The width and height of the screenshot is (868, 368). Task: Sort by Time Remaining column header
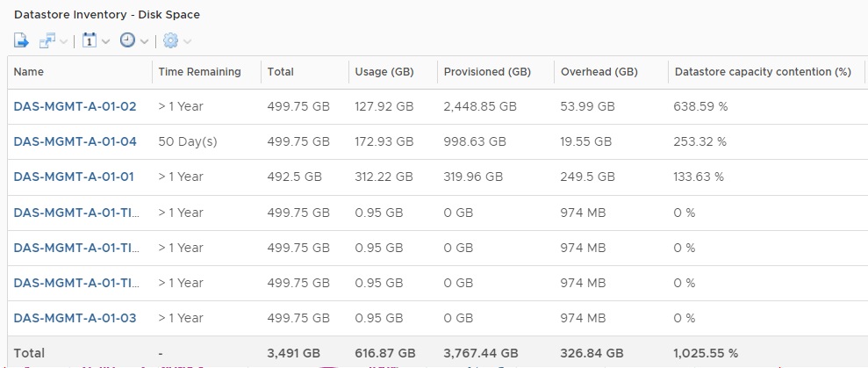[199, 72]
